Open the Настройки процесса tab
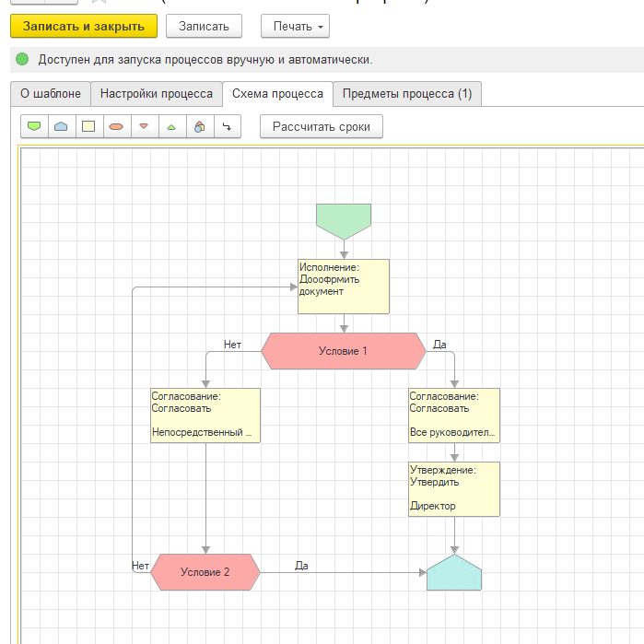This screenshot has width=644, height=644. (157, 94)
